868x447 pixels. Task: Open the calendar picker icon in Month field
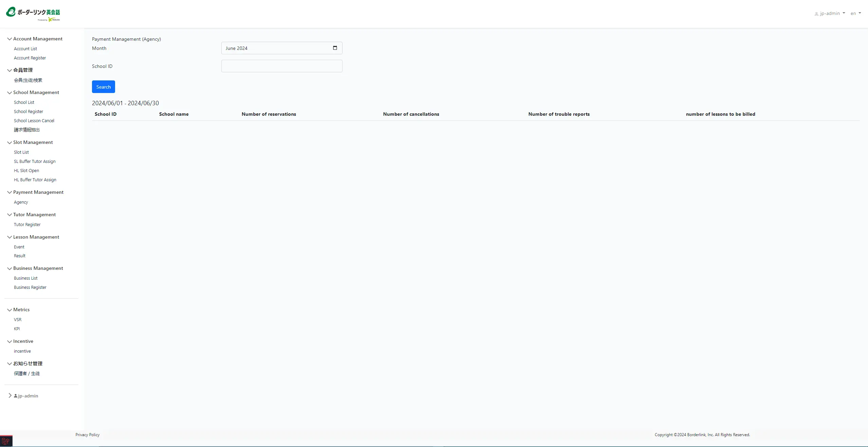click(x=335, y=48)
